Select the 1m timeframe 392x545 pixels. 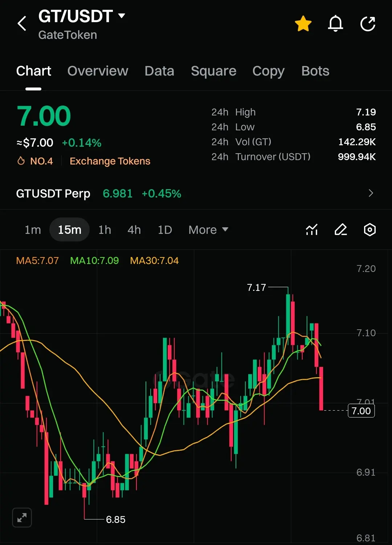[x=33, y=230]
